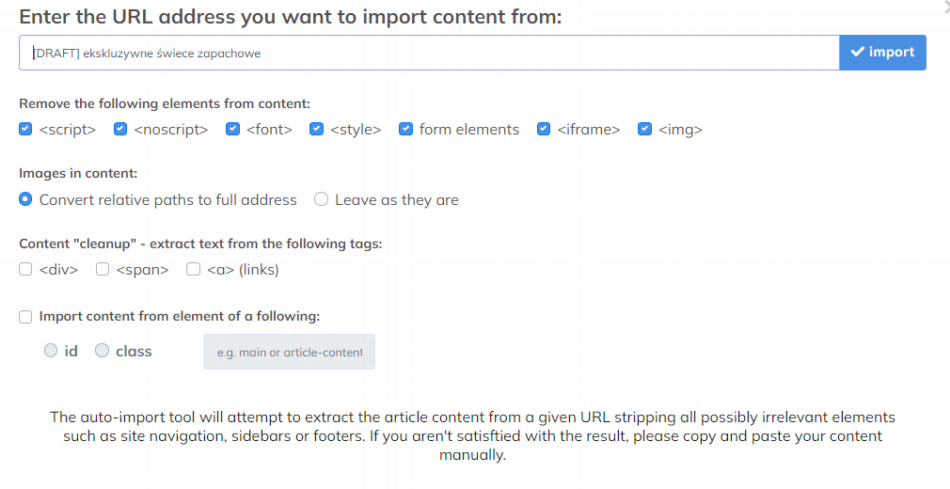Enable text extraction from <span> tags
The image size is (950, 489).
point(102,269)
